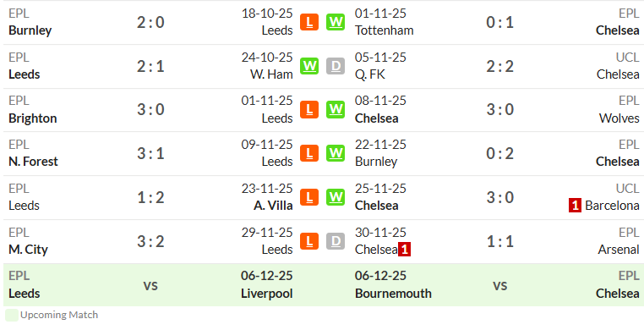
Task: Click the D badge for Chelsea vs Arsenal
Action: [x=336, y=241]
